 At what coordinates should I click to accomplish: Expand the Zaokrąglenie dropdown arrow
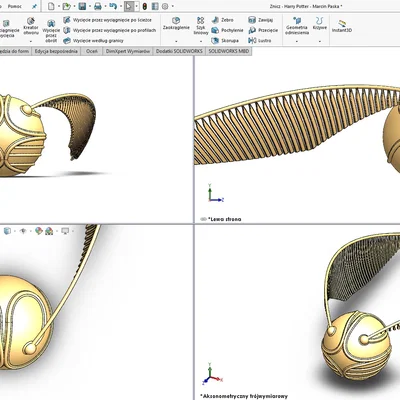[176, 41]
